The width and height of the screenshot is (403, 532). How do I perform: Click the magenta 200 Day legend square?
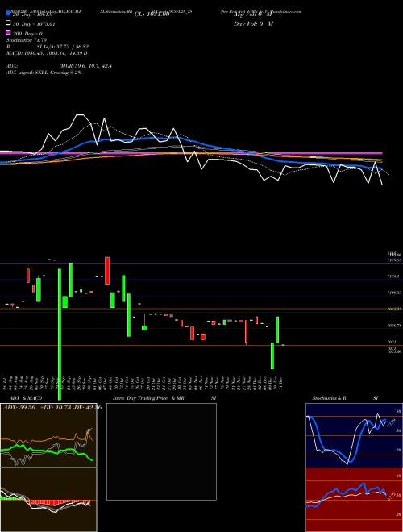(8, 32)
